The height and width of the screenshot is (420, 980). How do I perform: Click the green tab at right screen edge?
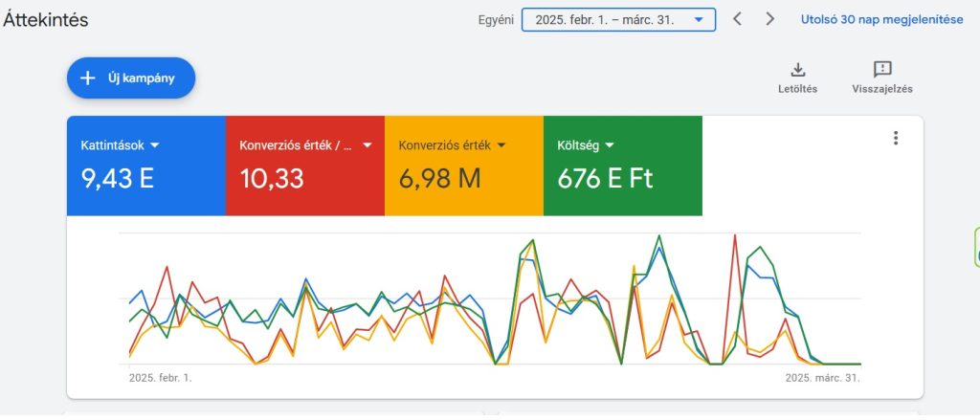point(975,247)
